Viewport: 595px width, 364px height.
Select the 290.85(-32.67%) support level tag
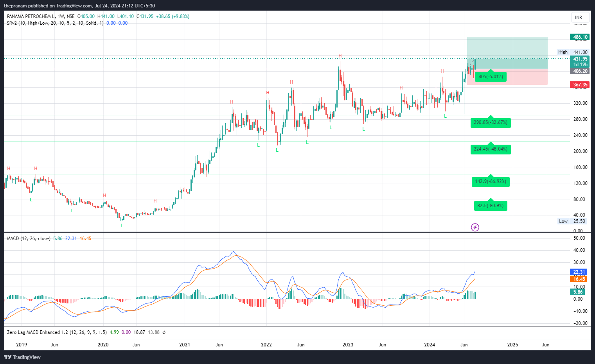[x=491, y=122]
